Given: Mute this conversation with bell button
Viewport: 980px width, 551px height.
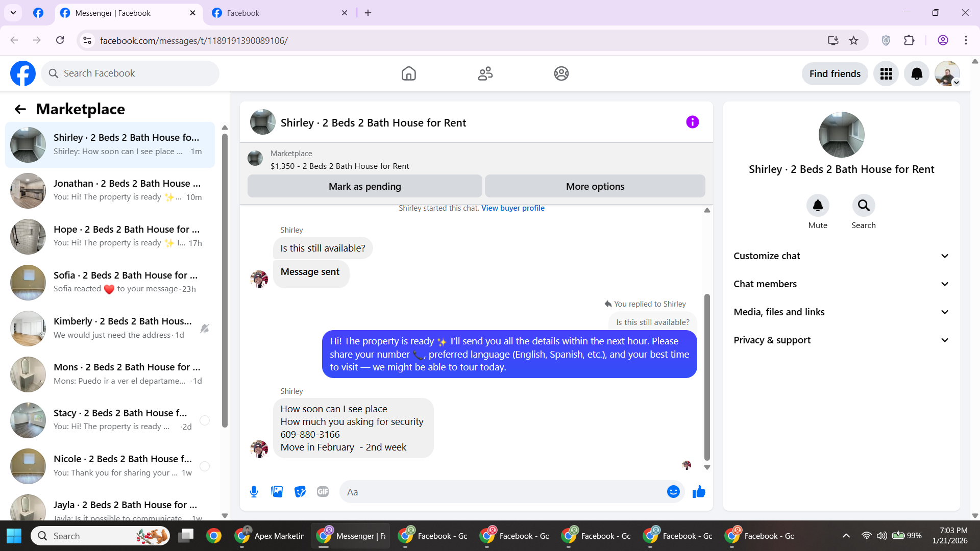Looking at the screenshot, I should coord(817,206).
